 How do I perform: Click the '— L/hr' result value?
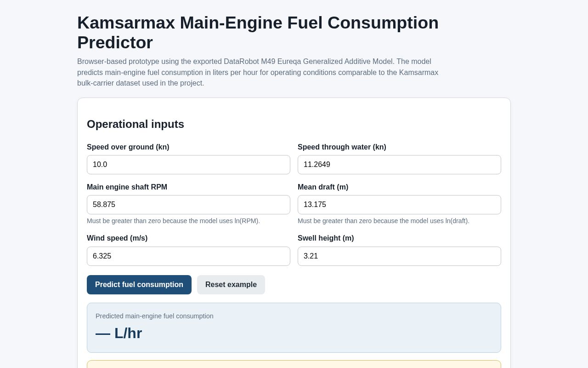tap(119, 333)
